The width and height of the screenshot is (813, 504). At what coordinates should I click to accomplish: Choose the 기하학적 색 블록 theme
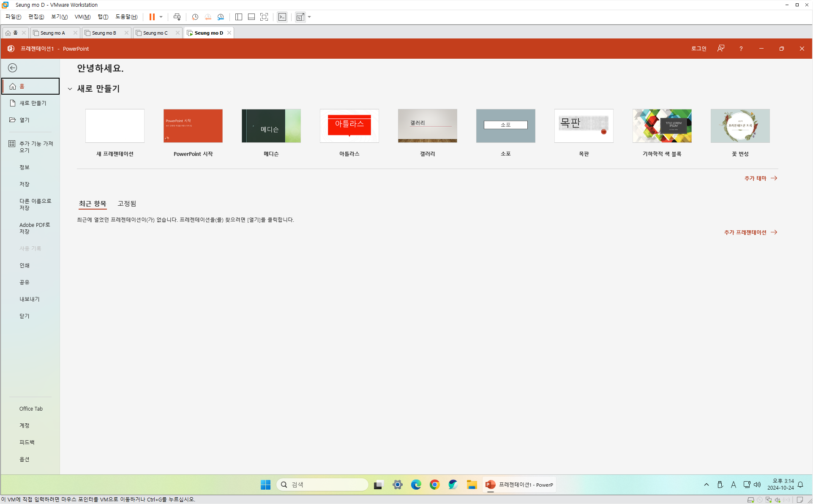click(662, 126)
